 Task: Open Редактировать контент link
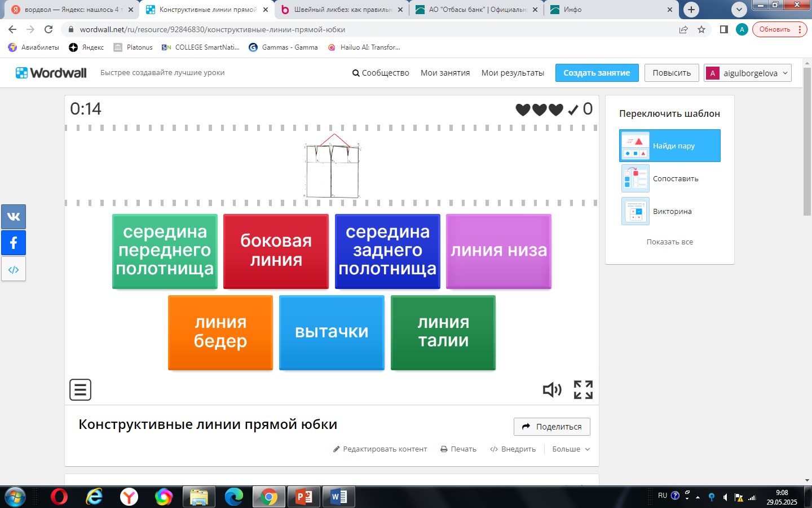pyautogui.click(x=380, y=449)
